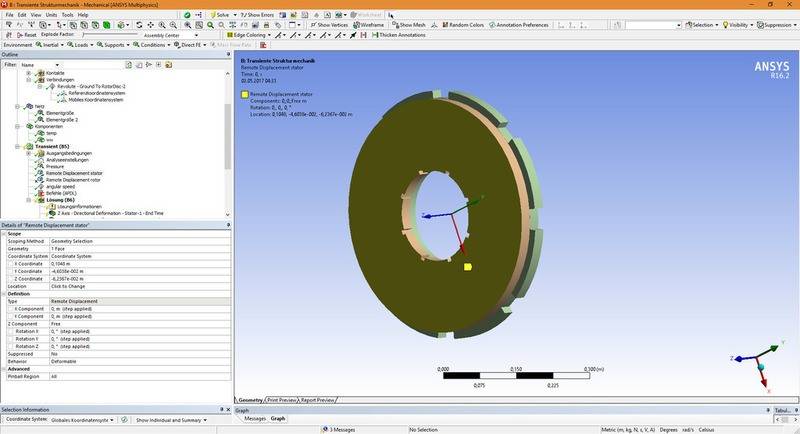
Task: Toggle Show Vertices in the toolbar
Action: [329, 24]
